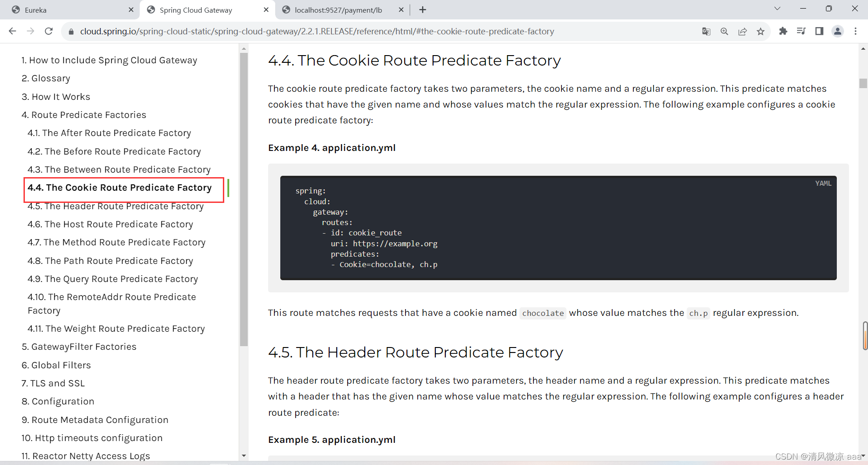Close the Spring Cloud Gateway tab
The image size is (868, 465).
tap(266, 9)
